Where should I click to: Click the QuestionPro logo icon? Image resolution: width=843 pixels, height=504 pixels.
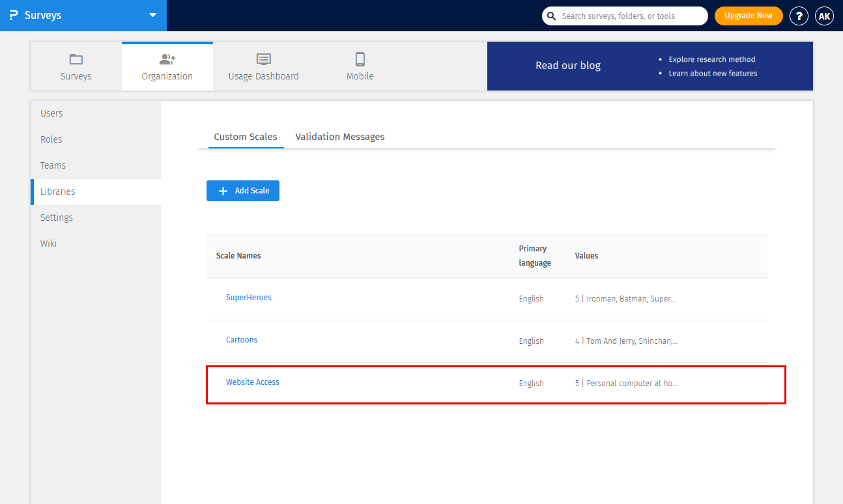[13, 16]
